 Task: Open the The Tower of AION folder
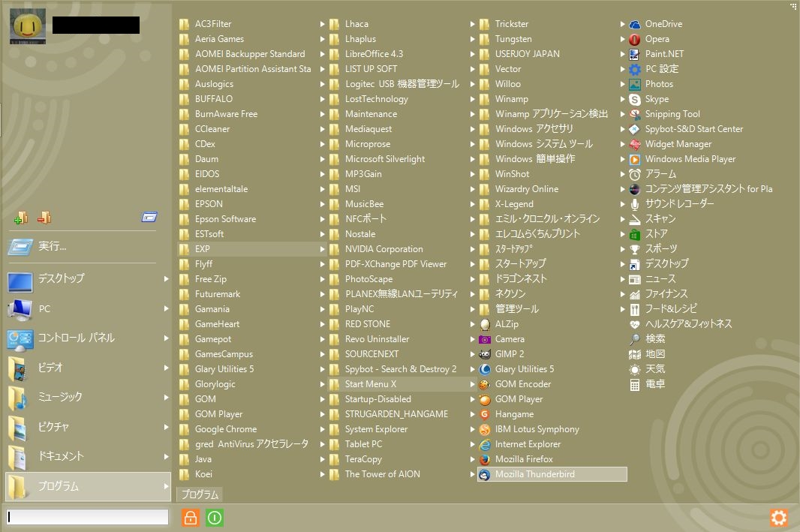(x=402, y=474)
